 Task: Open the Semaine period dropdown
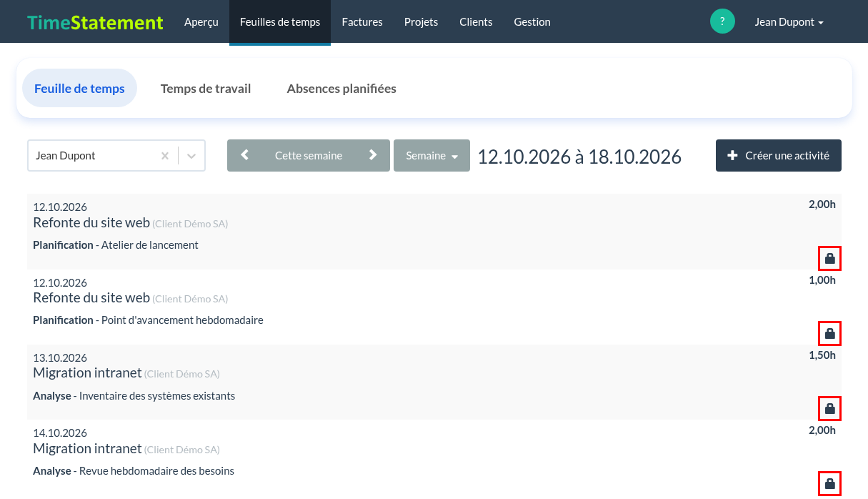click(x=431, y=155)
